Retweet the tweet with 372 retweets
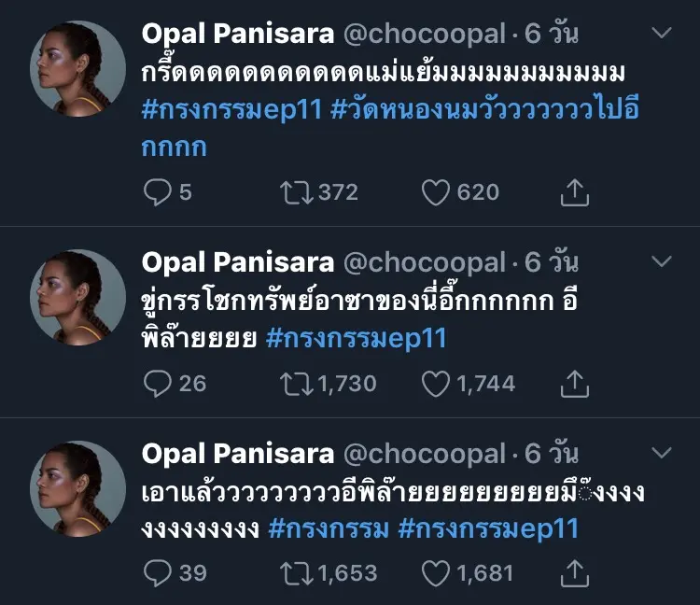The width and height of the screenshot is (700, 605). tap(296, 192)
